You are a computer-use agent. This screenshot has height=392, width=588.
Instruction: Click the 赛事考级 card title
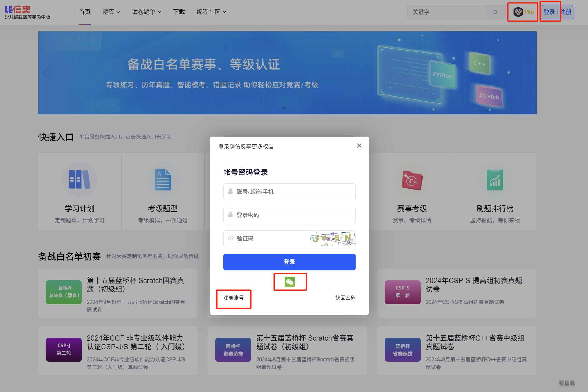tap(412, 209)
